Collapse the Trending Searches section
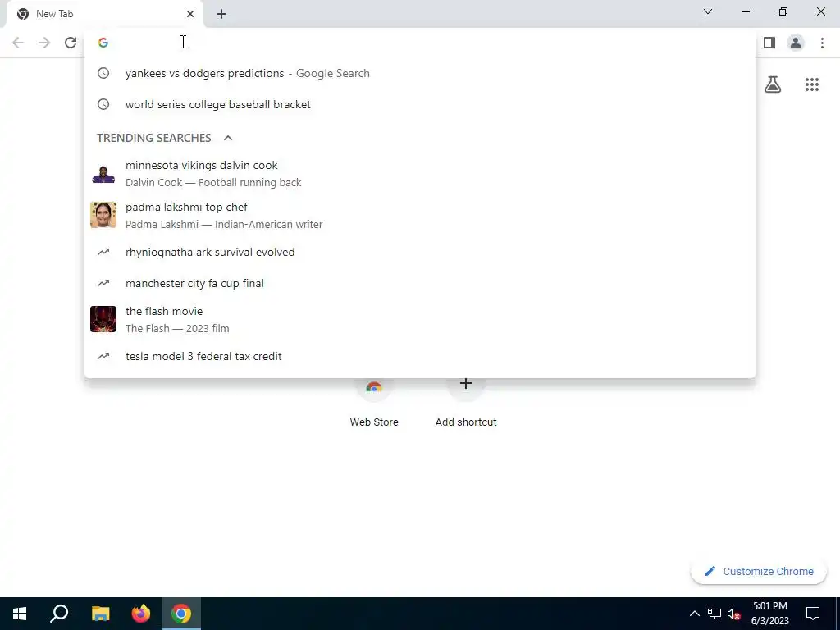This screenshot has width=840, height=630. (x=228, y=138)
